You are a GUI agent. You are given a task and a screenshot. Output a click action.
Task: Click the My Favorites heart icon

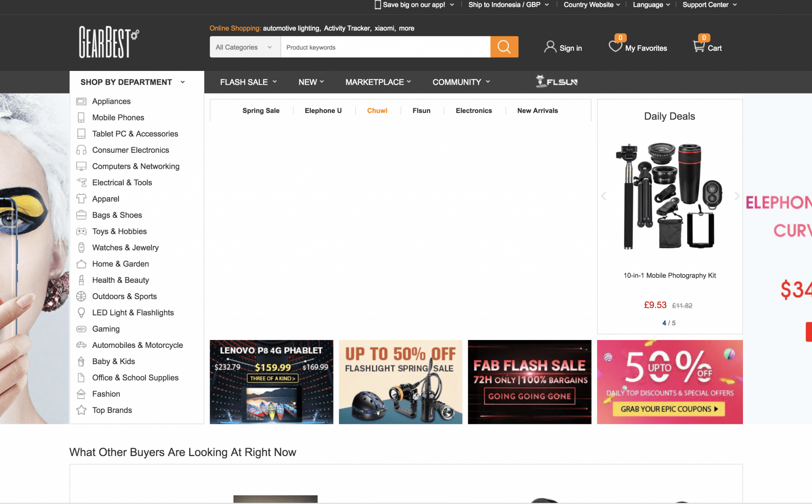pyautogui.click(x=615, y=46)
